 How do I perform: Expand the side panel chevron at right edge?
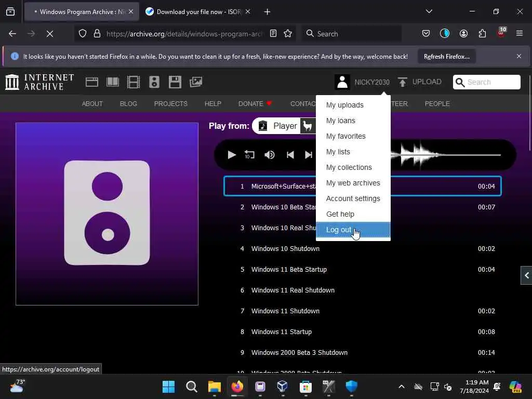[526, 275]
